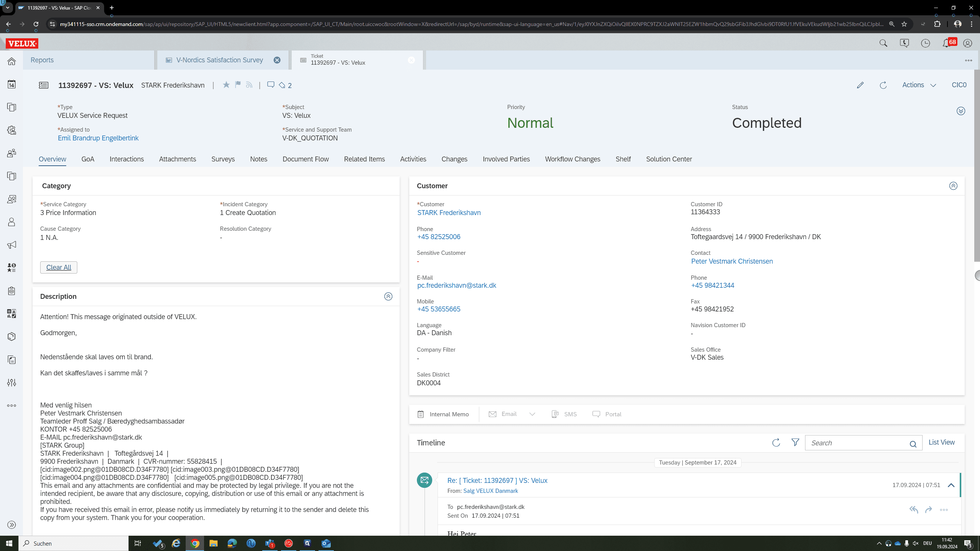Viewport: 980px width, 551px height.
Task: Open the notifications bell icon
Action: (946, 43)
